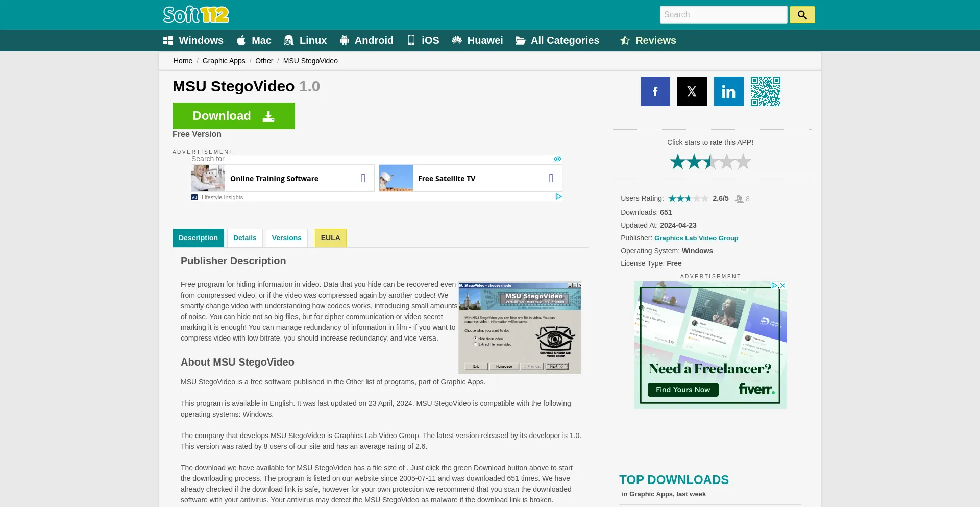Share on Facebook
Screen dimensions: 980x507
(655, 91)
